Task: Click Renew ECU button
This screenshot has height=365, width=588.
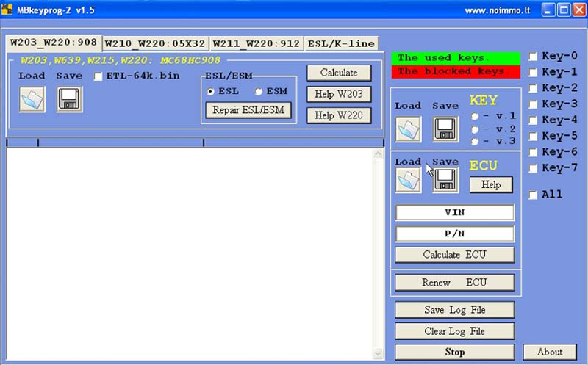Action: click(455, 283)
